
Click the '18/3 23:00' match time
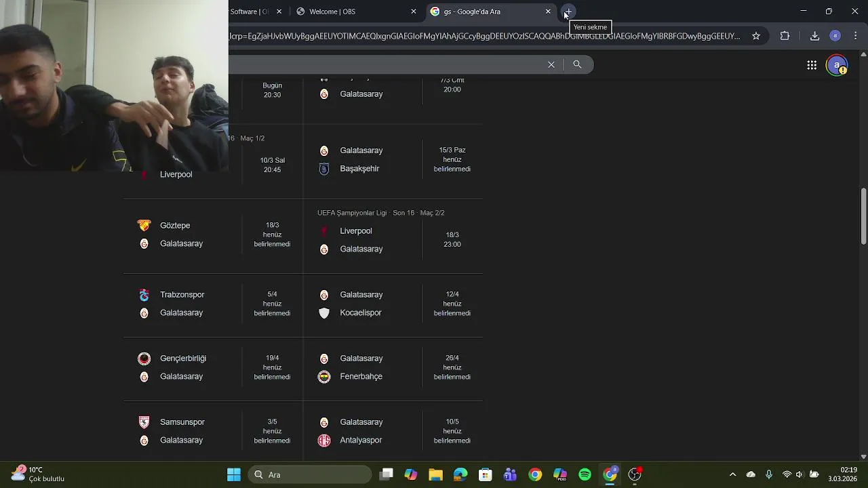[x=452, y=239]
